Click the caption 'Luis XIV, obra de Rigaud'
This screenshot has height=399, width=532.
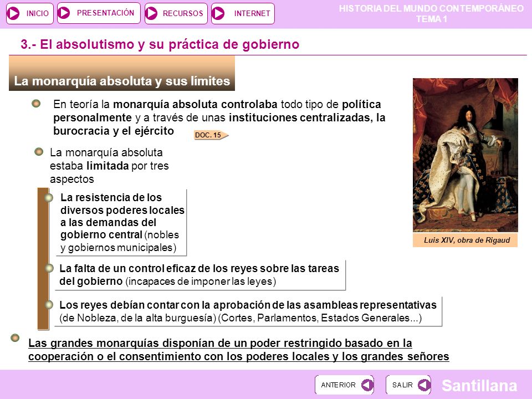click(x=465, y=240)
